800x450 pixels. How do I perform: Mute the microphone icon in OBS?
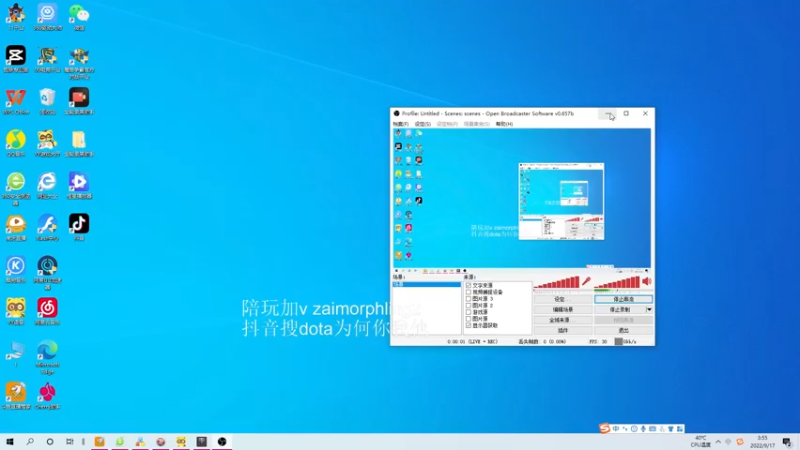[x=587, y=281]
